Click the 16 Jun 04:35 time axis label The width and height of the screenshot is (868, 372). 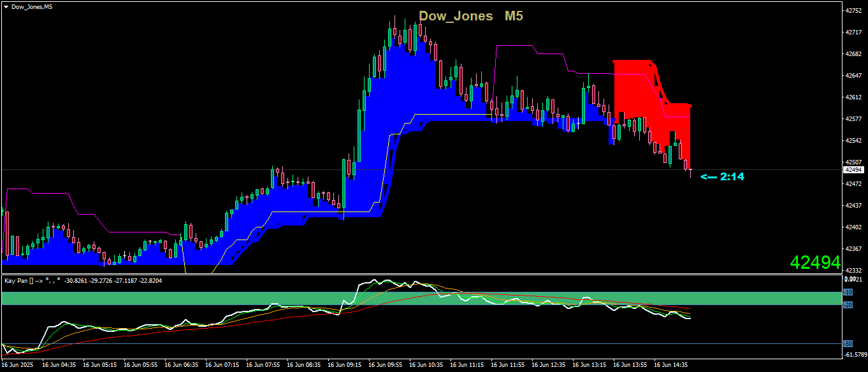(59, 366)
